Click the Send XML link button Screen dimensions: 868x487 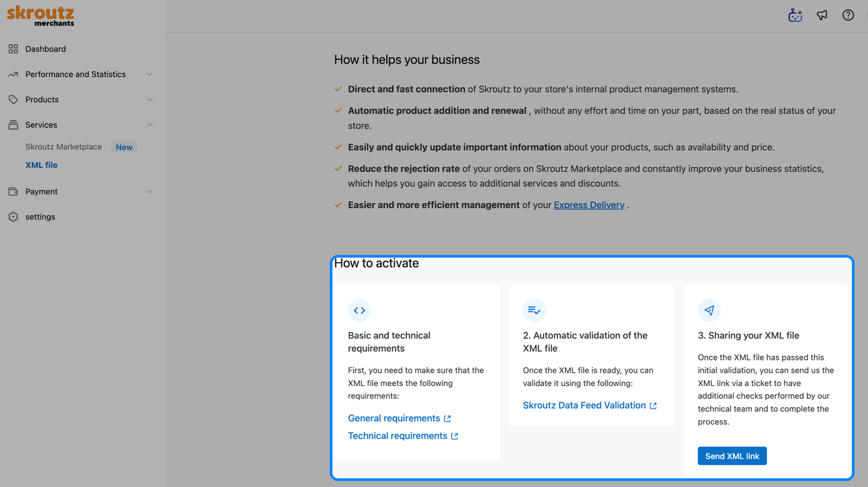(732, 456)
